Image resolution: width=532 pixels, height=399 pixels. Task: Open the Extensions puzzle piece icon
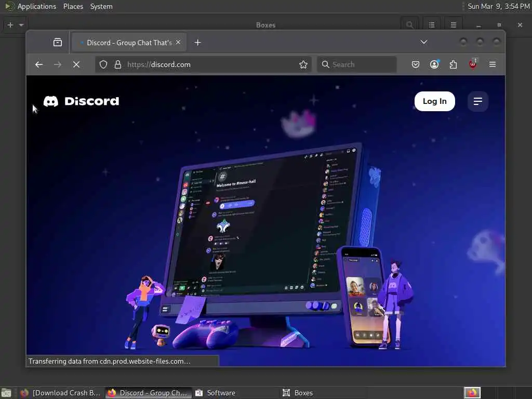pyautogui.click(x=453, y=64)
